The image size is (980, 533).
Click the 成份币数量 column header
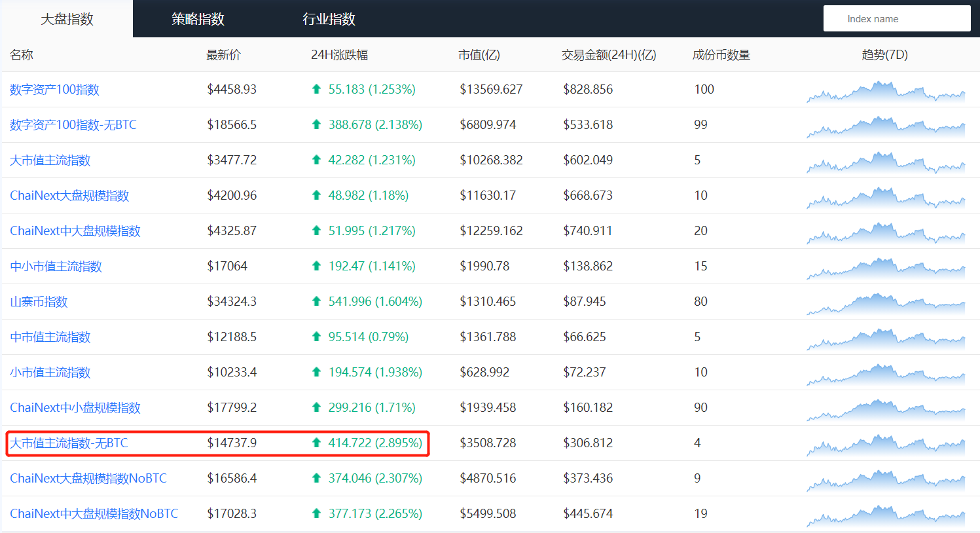pyautogui.click(x=721, y=55)
